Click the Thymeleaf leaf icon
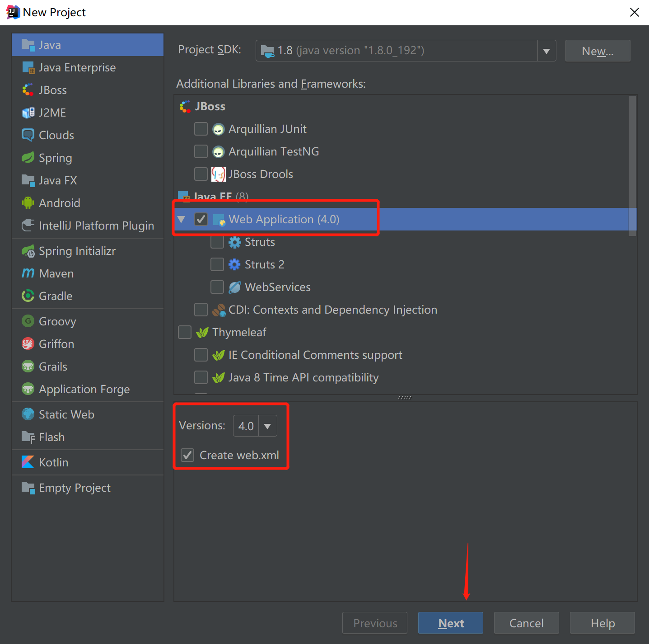The image size is (649, 644). pos(202,333)
